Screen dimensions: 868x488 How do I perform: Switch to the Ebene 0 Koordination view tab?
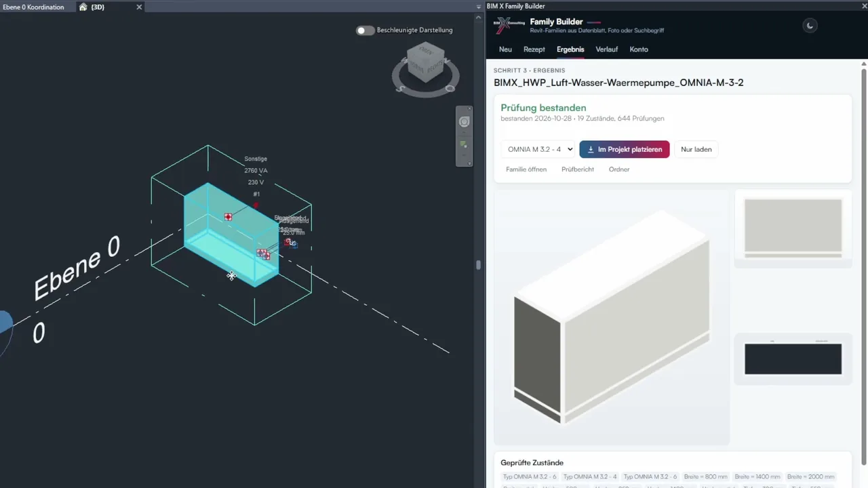(33, 7)
